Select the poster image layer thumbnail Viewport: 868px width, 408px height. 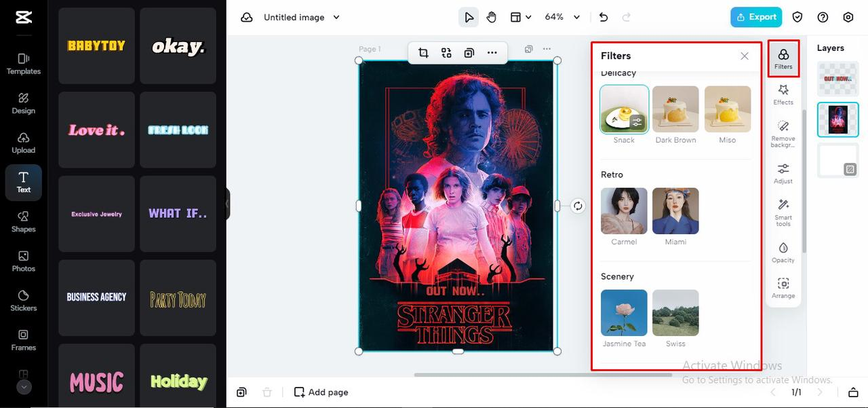(837, 119)
